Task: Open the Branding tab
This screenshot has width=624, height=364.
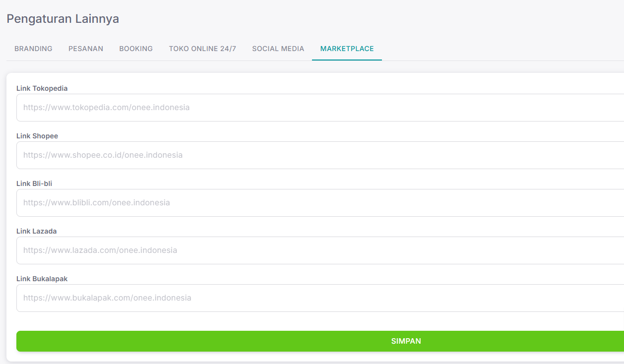Action: tap(33, 49)
